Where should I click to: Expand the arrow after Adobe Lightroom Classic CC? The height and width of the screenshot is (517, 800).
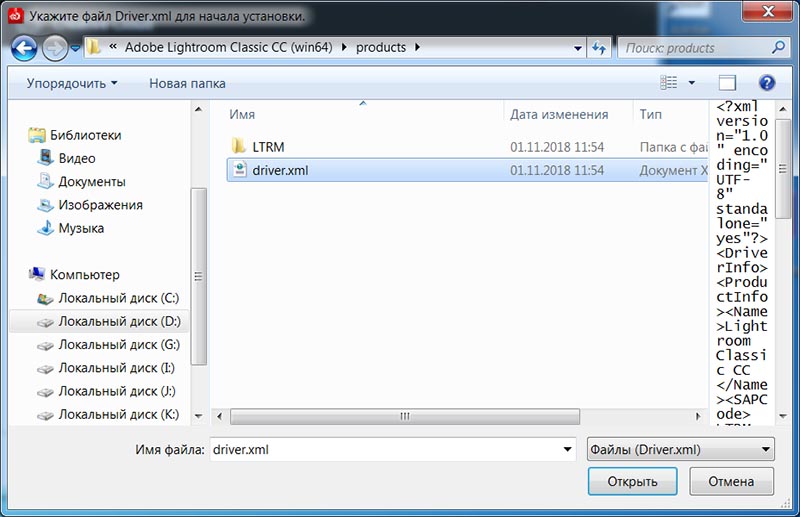(344, 47)
